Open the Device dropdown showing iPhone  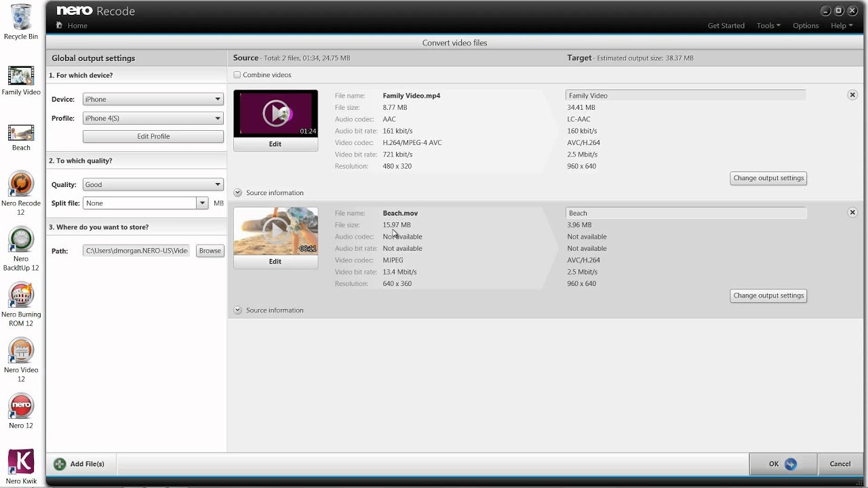point(153,100)
